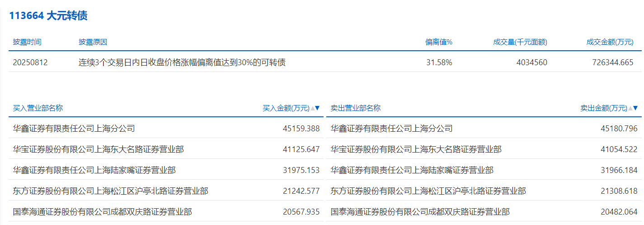Viewport: 644px width, 225px height.
Task: Select buyer 东方证券上海松江区沪亭北路营业部
Action: click(111, 191)
